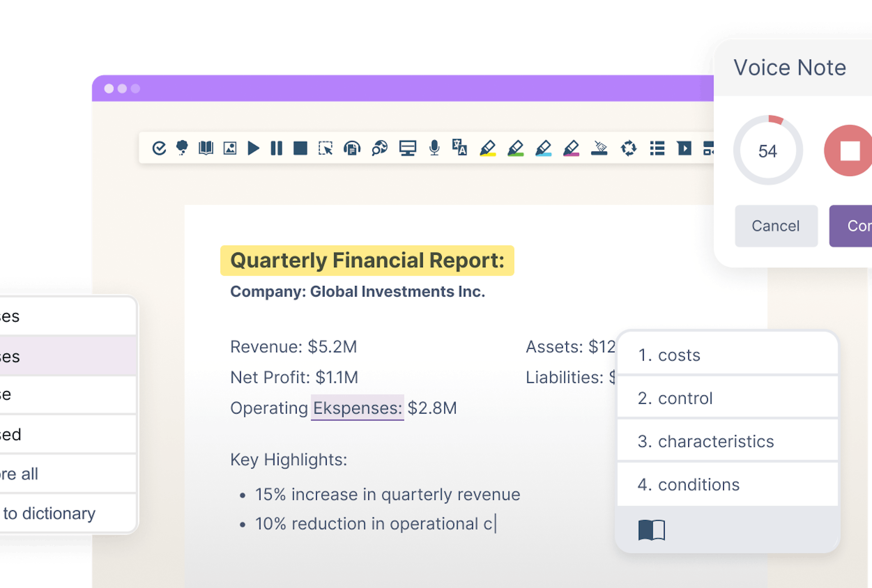Apply the yellow highlighter
This screenshot has width=872, height=588.
tap(488, 148)
